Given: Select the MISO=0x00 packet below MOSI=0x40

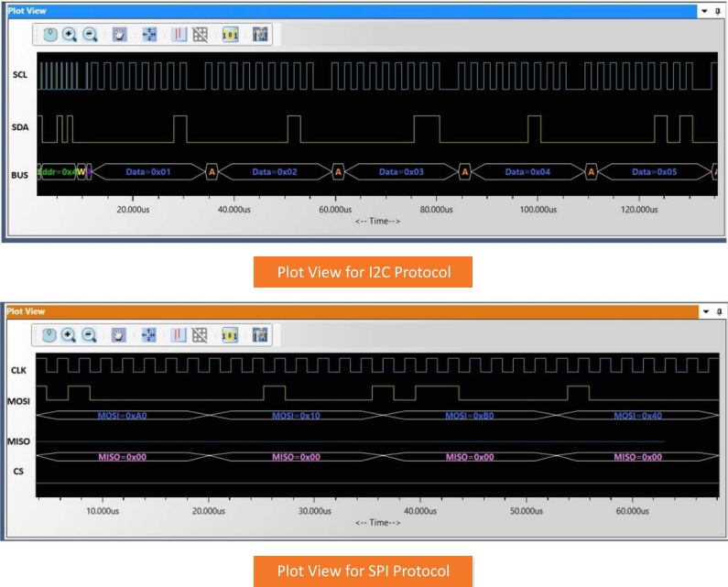Looking at the screenshot, I should point(637,457).
